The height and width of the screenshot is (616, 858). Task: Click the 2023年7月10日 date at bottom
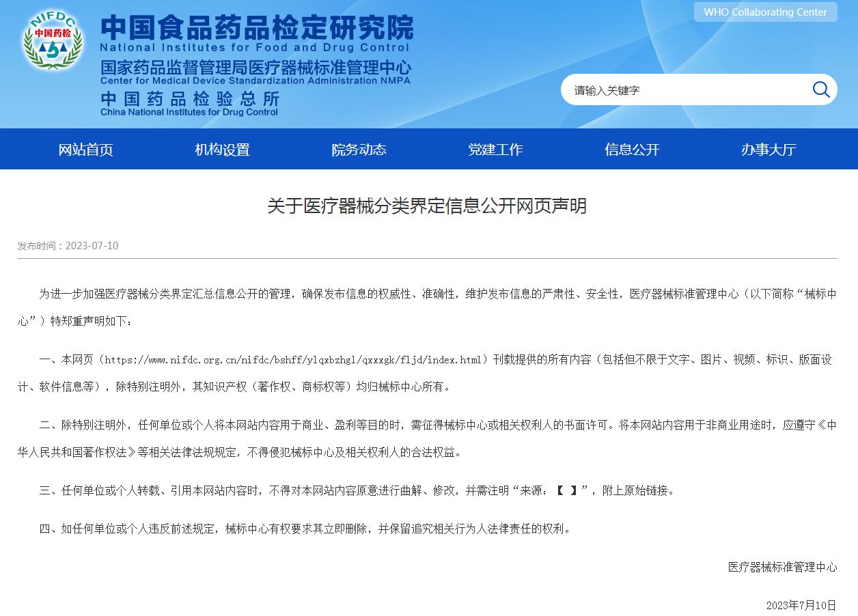click(x=801, y=605)
